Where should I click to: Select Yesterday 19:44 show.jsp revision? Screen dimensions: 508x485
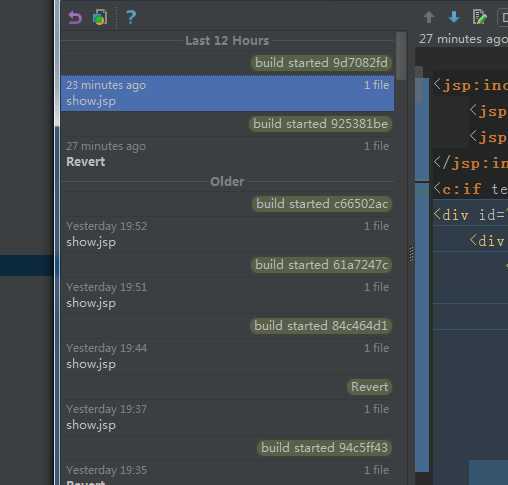228,356
